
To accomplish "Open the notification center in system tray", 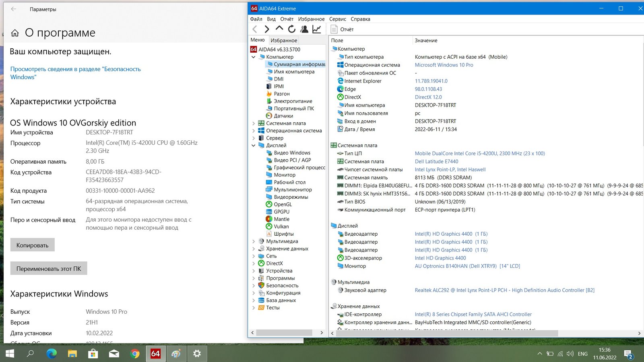I will pyautogui.click(x=629, y=354).
